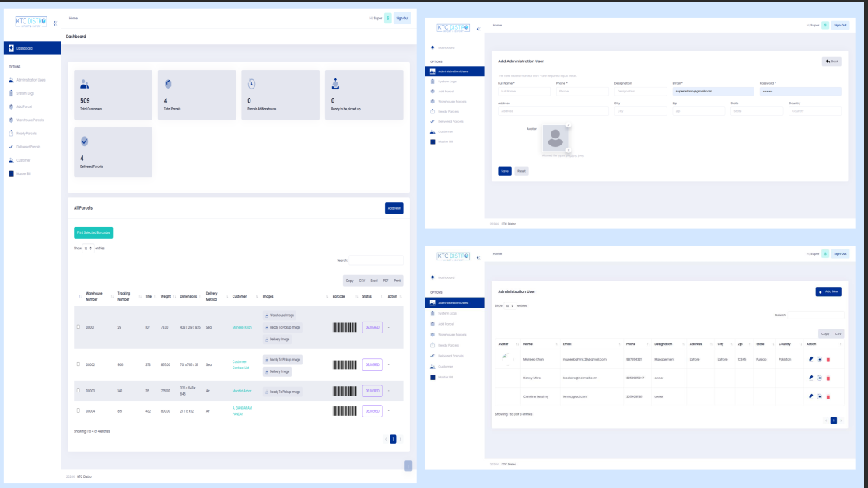868x488 pixels.
Task: Click Back on the Add Administration User form
Action: click(x=831, y=61)
